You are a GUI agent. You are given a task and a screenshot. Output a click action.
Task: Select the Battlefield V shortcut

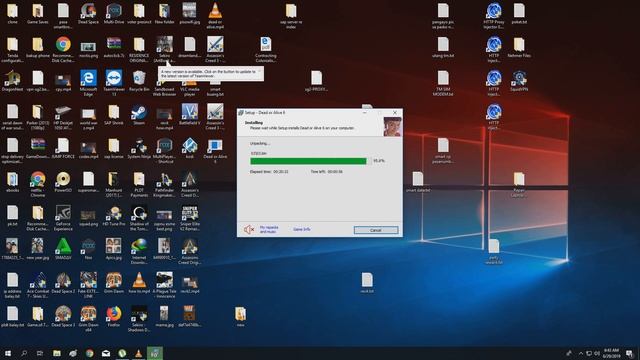(x=190, y=115)
